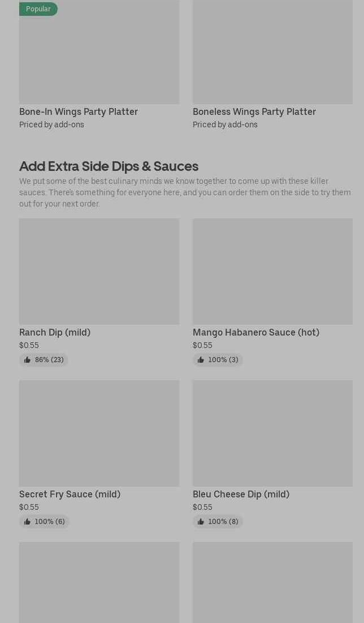This screenshot has width=364, height=623.
Task: Click thumbs-up icon under Mango Habanero Sauce
Action: click(x=201, y=360)
